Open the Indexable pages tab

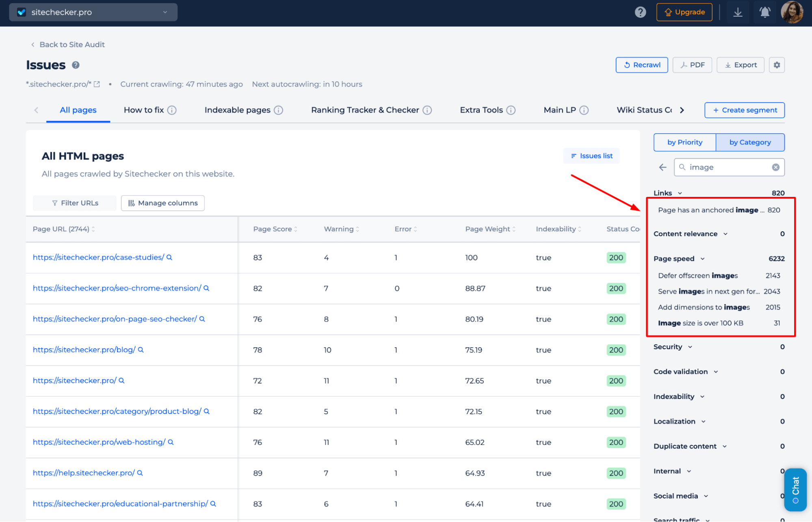click(x=237, y=110)
